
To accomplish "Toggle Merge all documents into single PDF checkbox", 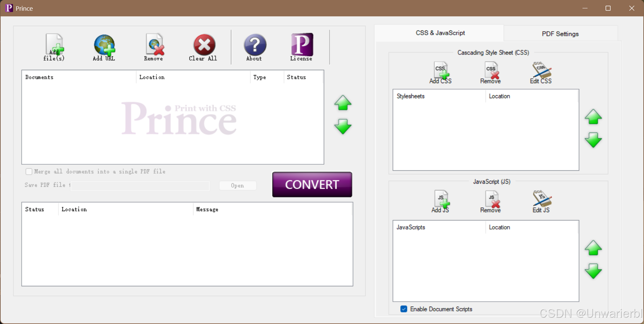I will coord(29,171).
